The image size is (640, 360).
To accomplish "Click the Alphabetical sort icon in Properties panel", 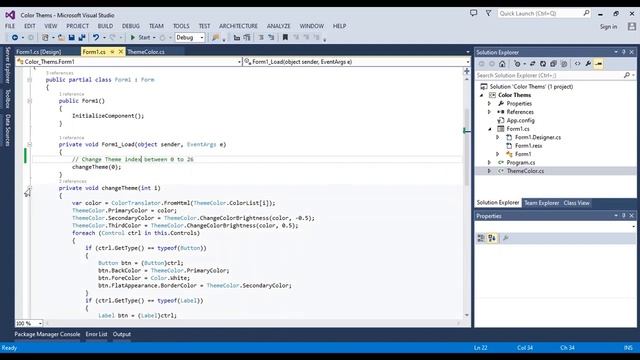I will click(492, 238).
